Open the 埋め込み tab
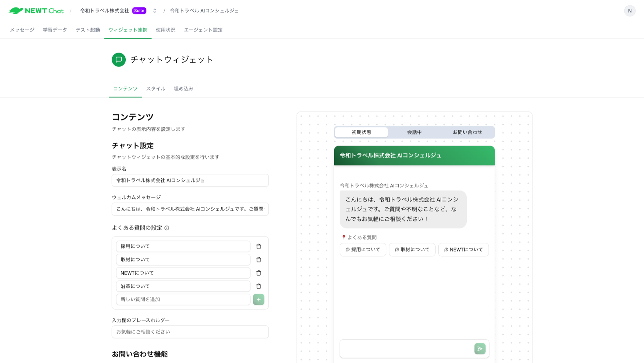Viewport: 644px width, 363px height. (x=183, y=88)
